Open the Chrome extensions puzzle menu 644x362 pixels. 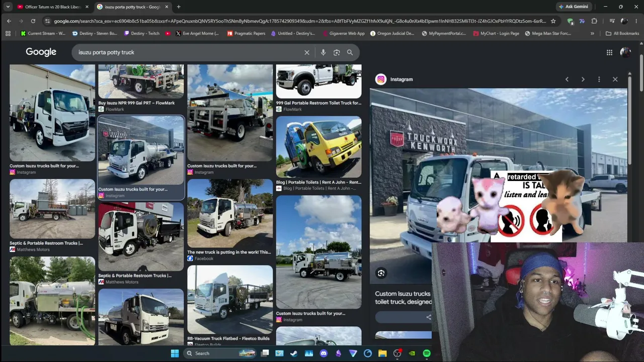594,21
